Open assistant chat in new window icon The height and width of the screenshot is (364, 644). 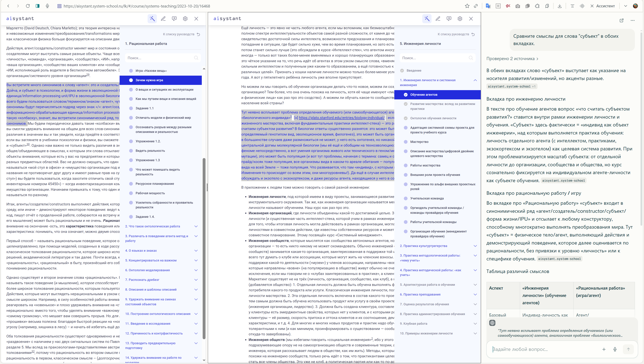point(621,20)
